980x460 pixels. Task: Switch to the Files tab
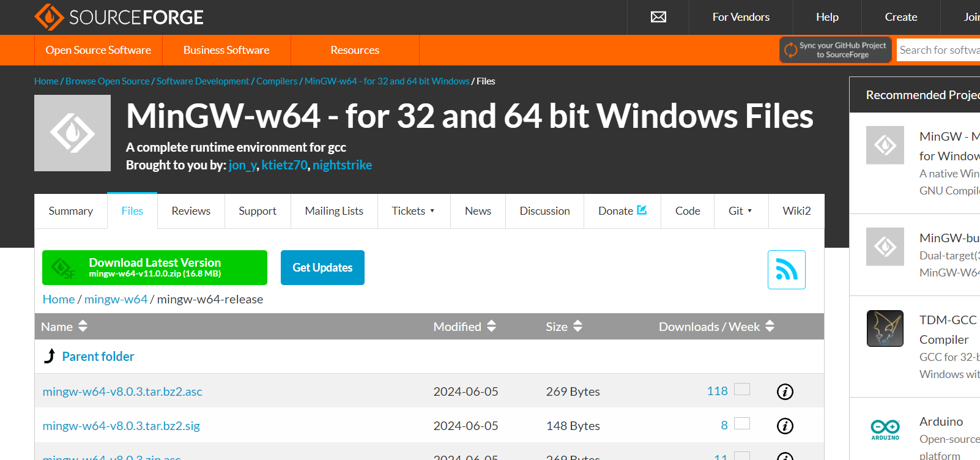click(132, 211)
